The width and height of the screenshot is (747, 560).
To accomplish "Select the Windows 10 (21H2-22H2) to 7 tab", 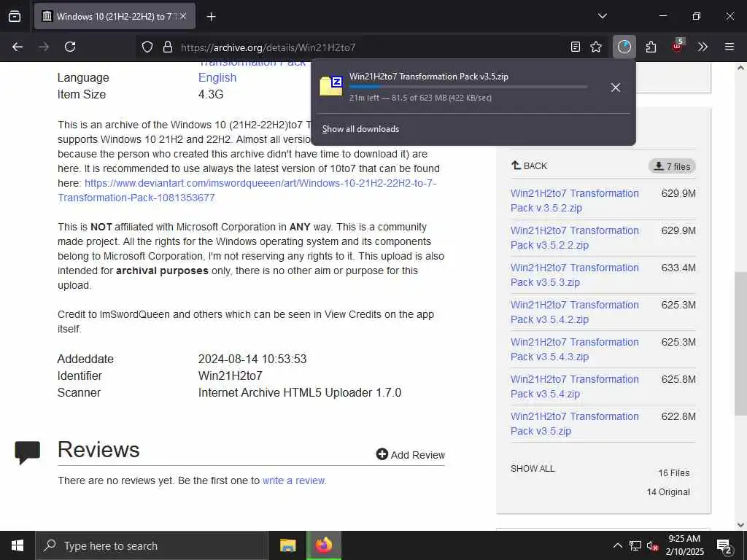I will click(x=115, y=16).
